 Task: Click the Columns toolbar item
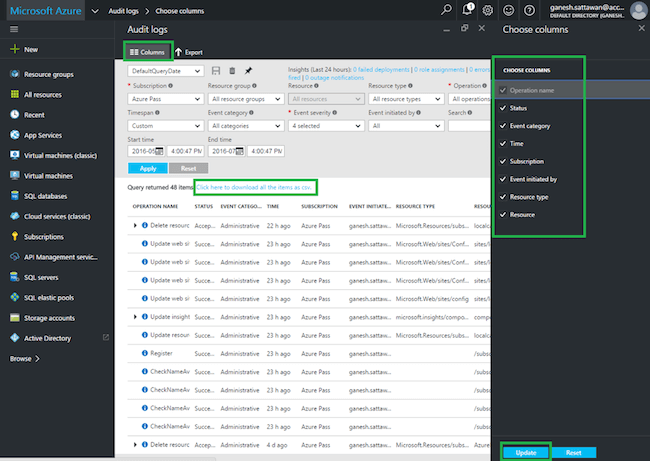(146, 51)
